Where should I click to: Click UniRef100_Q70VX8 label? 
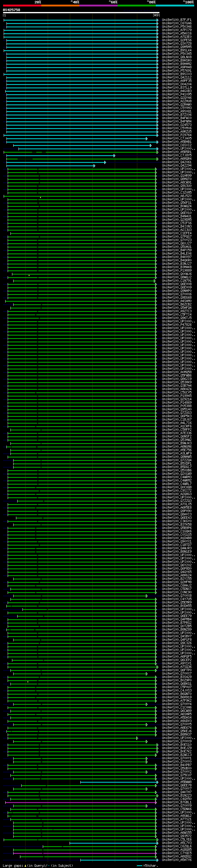click(x=176, y=596)
